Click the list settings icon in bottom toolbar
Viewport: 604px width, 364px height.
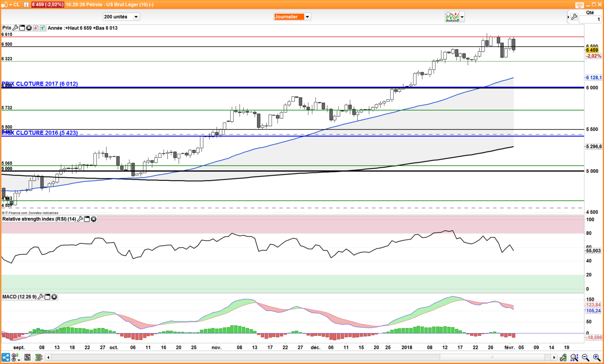pos(27,357)
